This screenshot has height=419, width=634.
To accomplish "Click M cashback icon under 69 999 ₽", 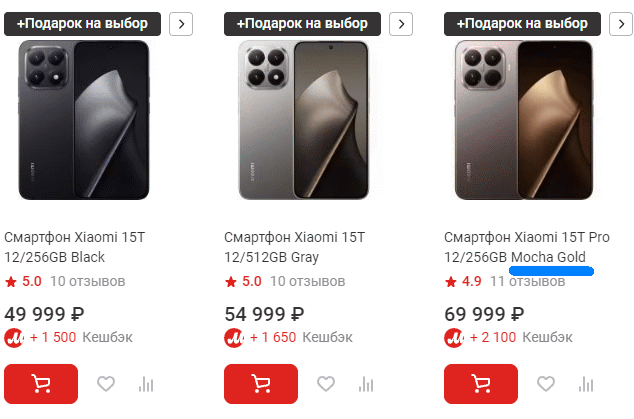I will [x=454, y=337].
